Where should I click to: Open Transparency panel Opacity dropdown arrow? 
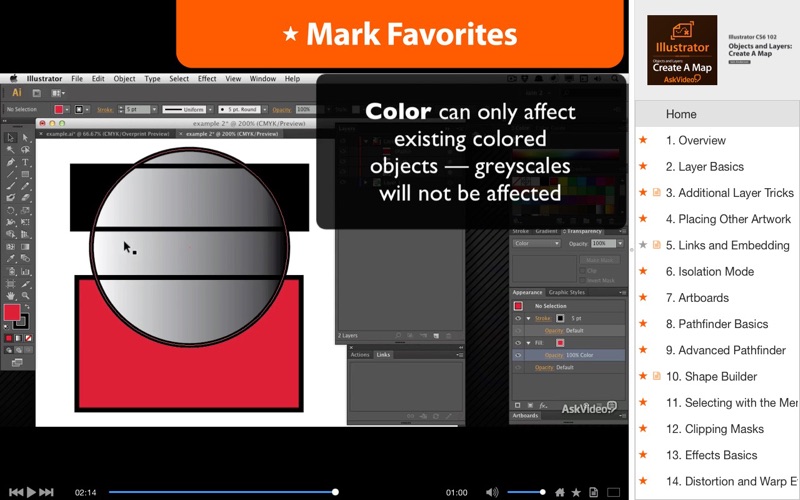click(x=620, y=243)
